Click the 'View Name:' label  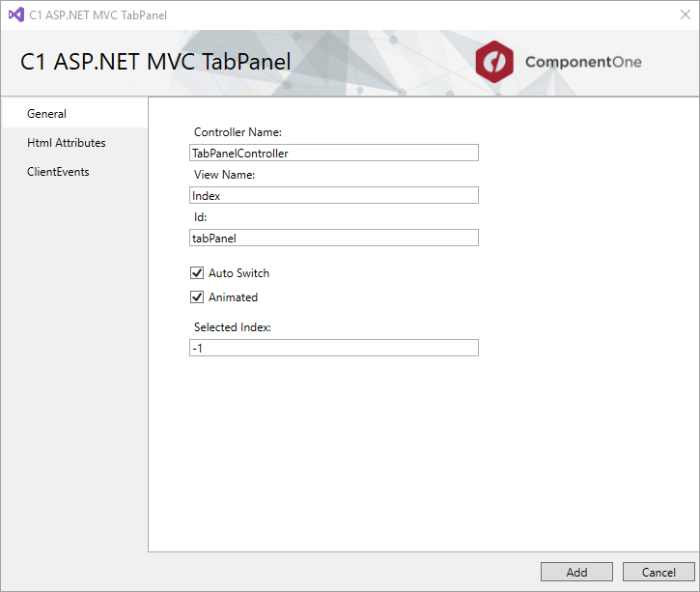click(x=224, y=175)
